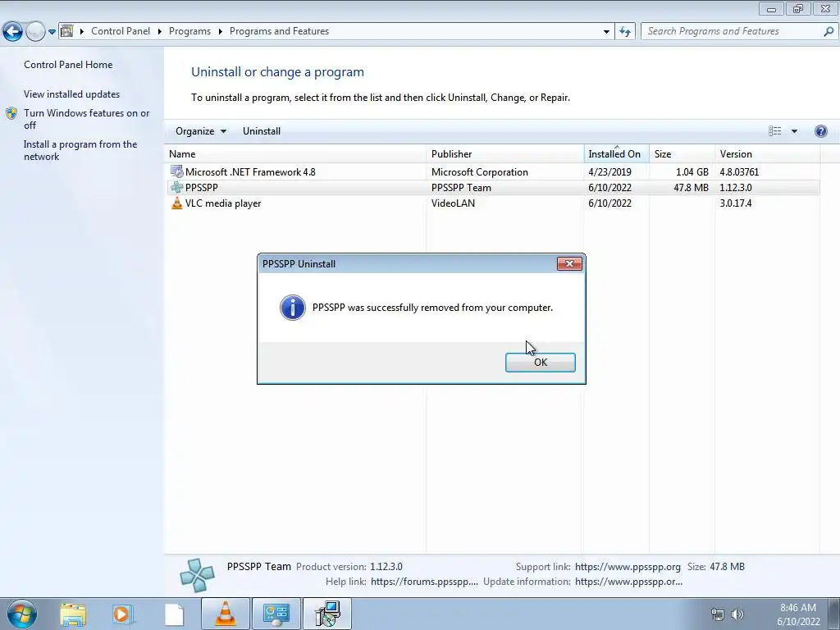Click the blue information icon in dialog
The height and width of the screenshot is (630, 840).
pyautogui.click(x=293, y=308)
